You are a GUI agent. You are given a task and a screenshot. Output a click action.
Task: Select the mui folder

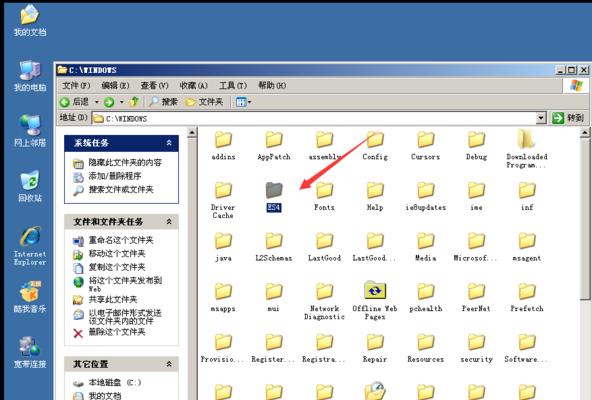point(274,297)
